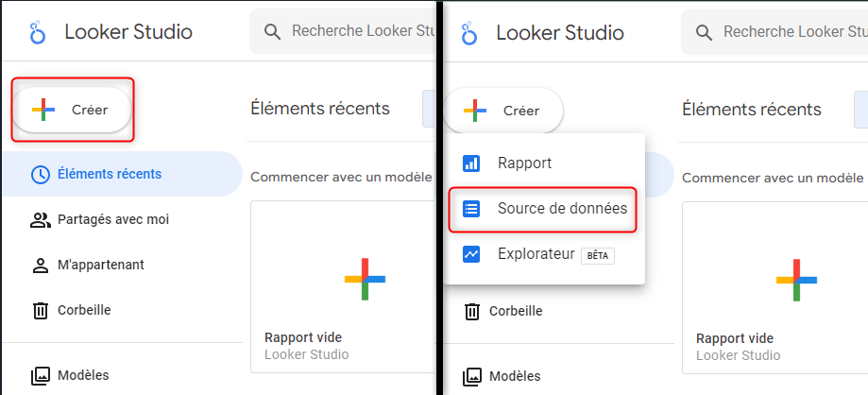Image resolution: width=868 pixels, height=395 pixels.
Task: Select Éléments récents clock icon in sidebar
Action: (x=41, y=174)
